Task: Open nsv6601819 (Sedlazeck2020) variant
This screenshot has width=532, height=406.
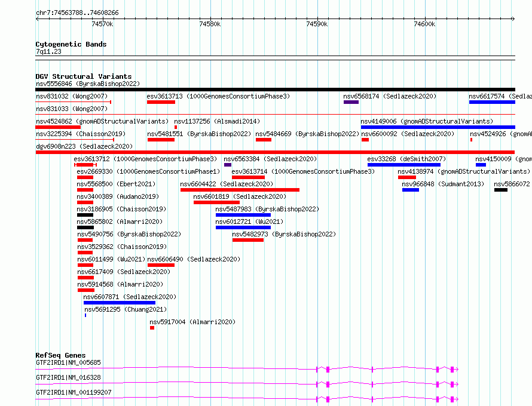Action: 240,196
